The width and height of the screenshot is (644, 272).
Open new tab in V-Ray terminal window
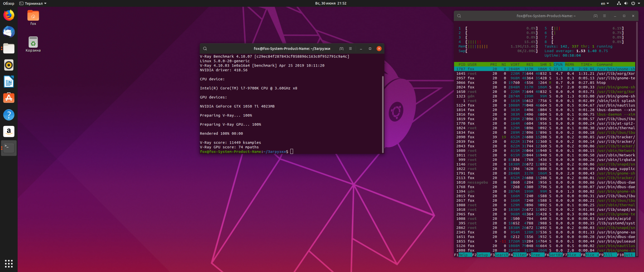341,49
